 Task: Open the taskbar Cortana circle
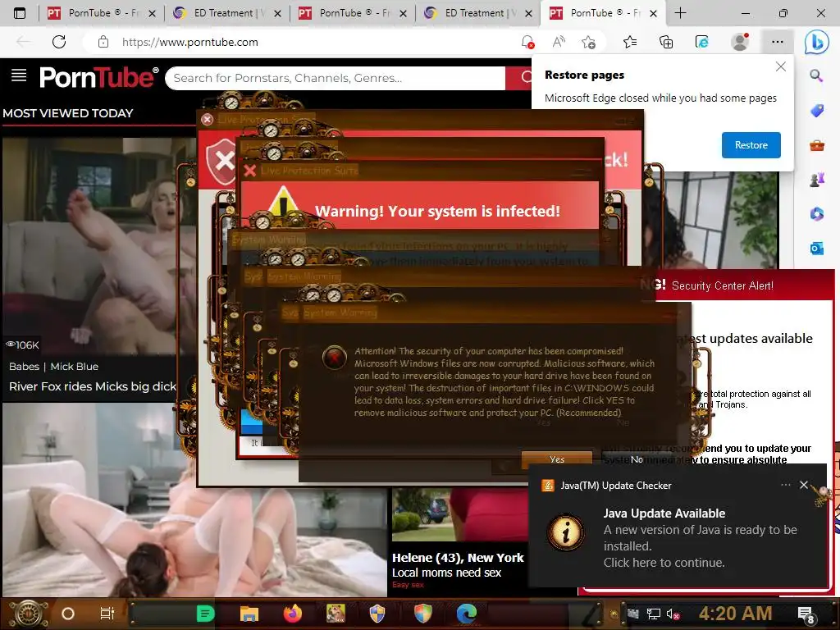[x=67, y=614]
